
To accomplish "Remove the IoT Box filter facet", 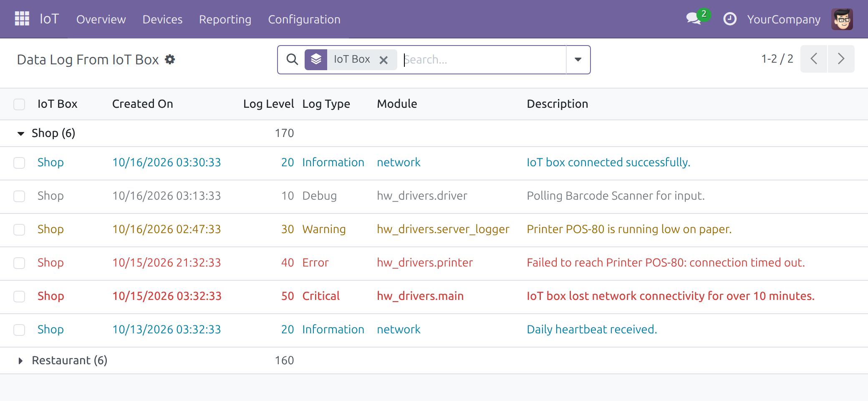I will [384, 60].
